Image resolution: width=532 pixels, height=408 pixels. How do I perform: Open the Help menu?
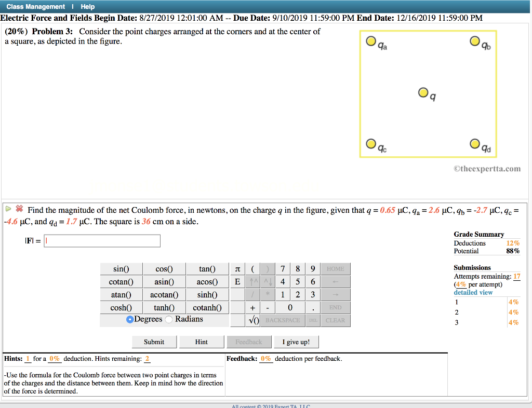(87, 7)
